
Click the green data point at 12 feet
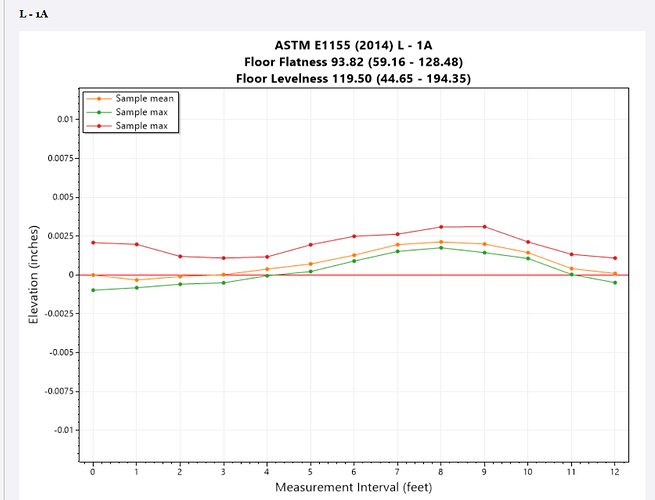[615, 283]
